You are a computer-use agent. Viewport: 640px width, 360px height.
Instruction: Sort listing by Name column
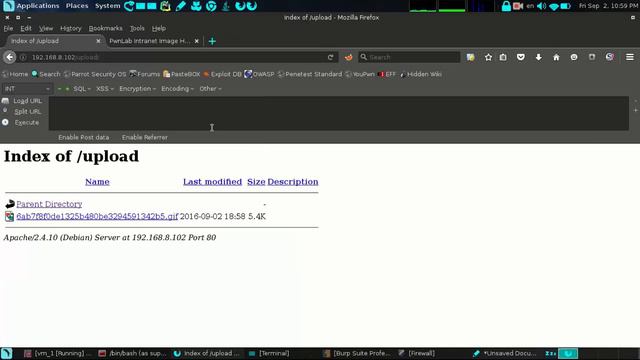tap(97, 182)
